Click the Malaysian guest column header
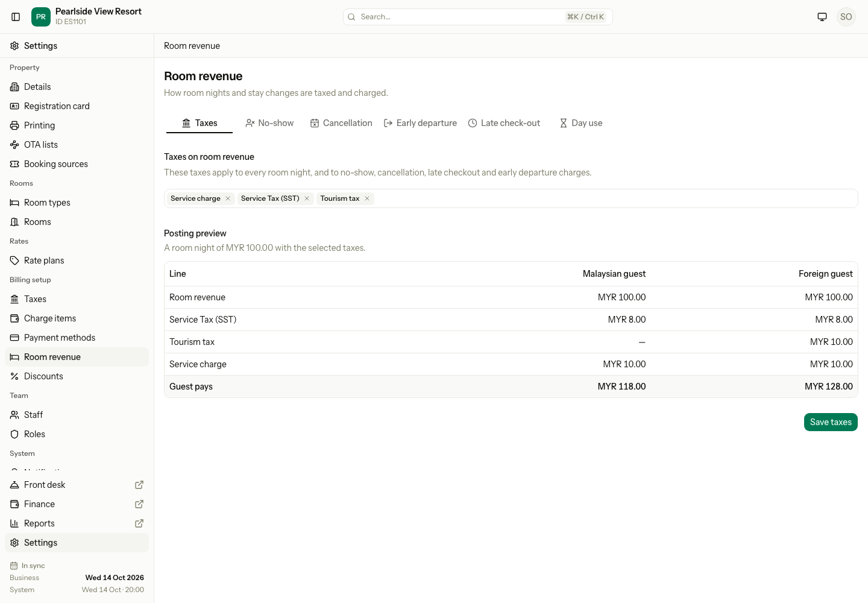The image size is (868, 603). click(x=614, y=274)
